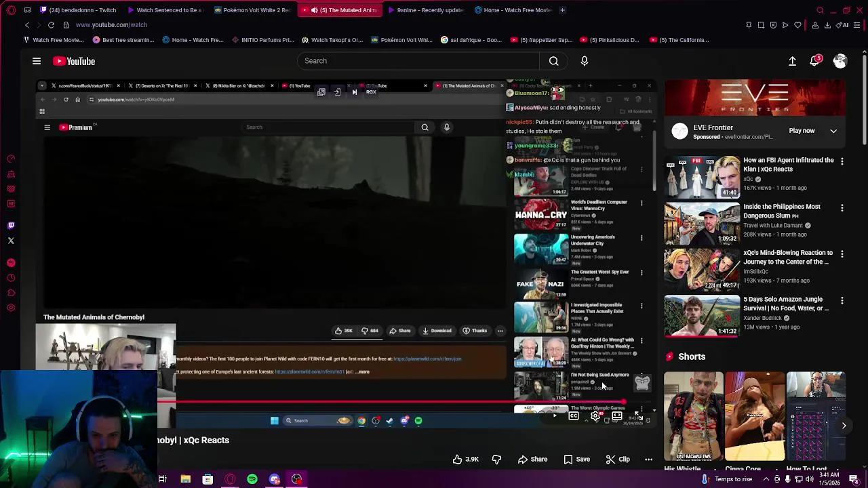The height and width of the screenshot is (488, 868).
Task: Toggle closed captions on player
Action: click(x=573, y=416)
